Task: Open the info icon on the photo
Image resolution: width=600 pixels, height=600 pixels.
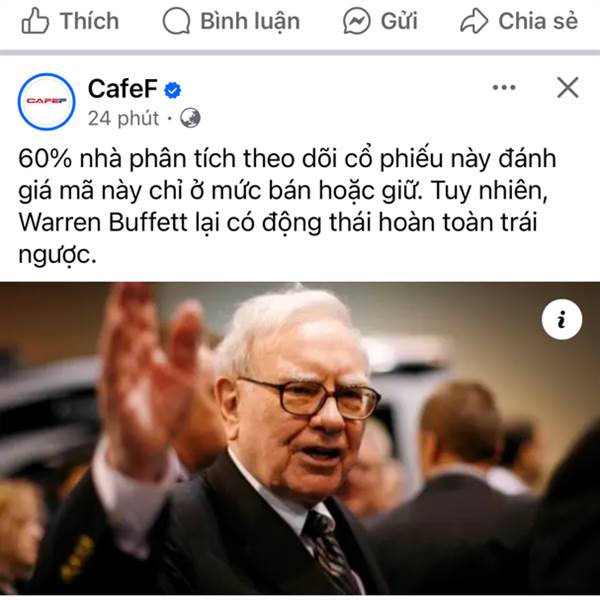Action: [562, 319]
